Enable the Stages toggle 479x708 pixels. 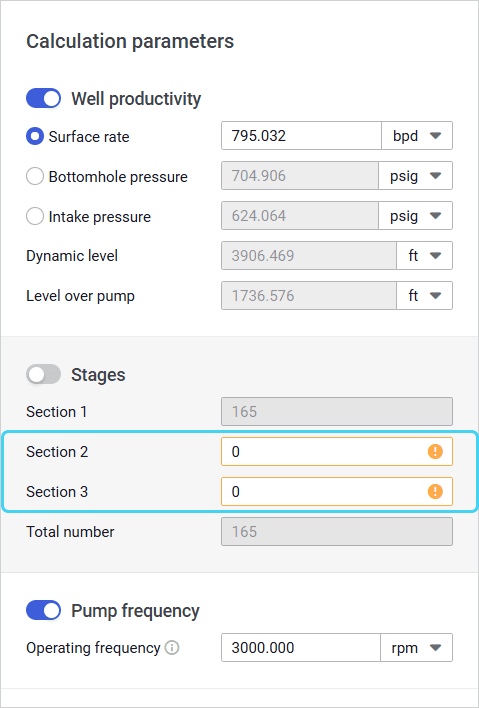point(43,374)
